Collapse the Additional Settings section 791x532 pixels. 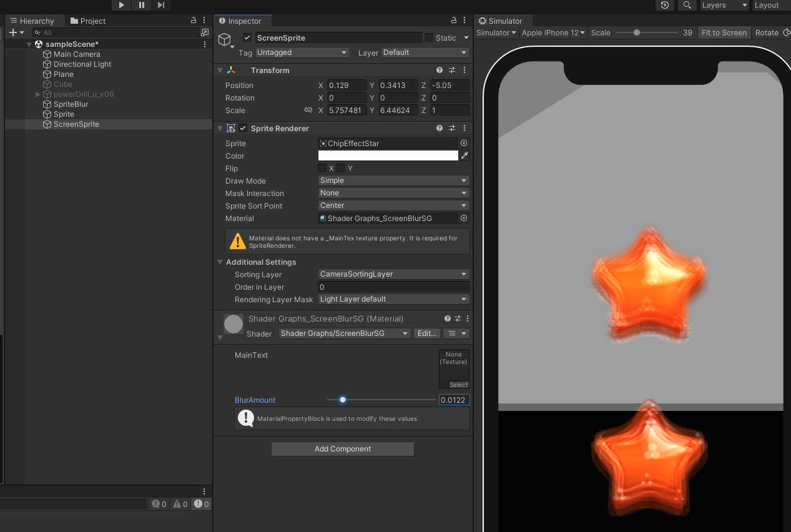(220, 262)
